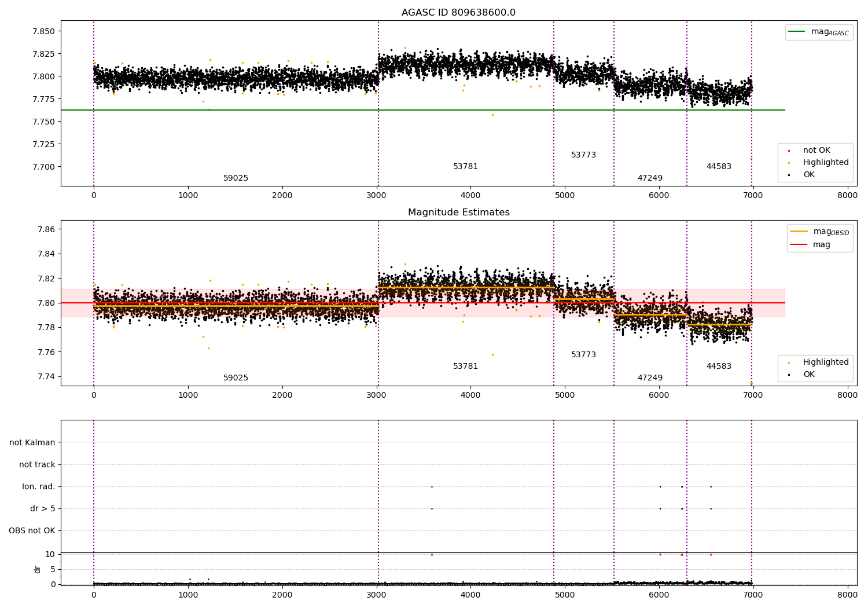This screenshot has width=868, height=608.
Task: Click the 7.78 y-axis tick label
Action: 46,328
